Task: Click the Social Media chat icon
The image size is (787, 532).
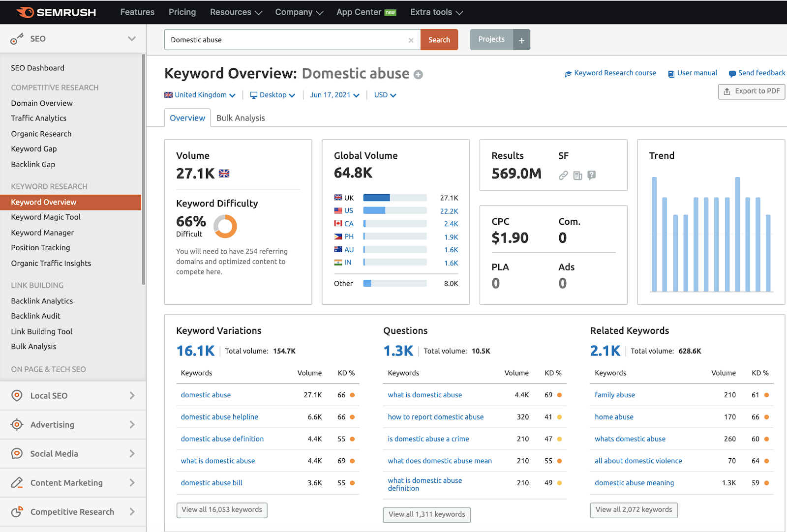Action: point(17,454)
